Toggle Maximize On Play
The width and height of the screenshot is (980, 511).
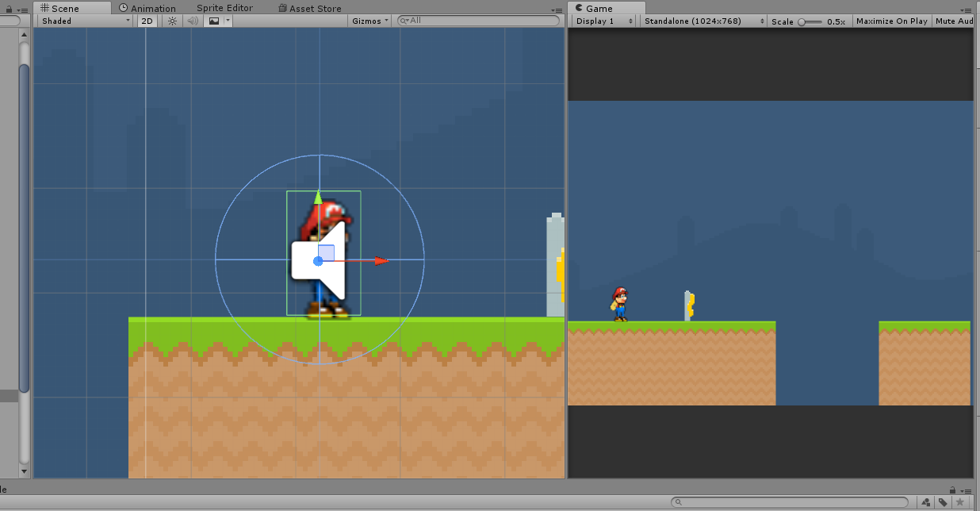click(892, 21)
